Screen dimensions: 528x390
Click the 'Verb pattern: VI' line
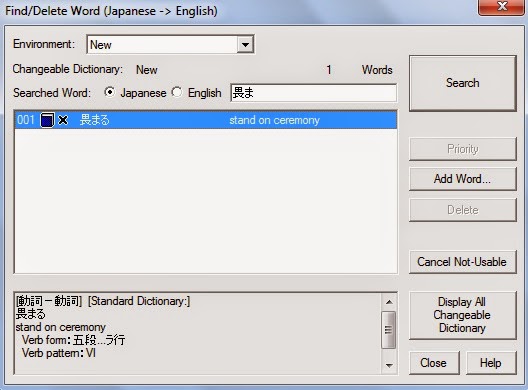tap(59, 353)
